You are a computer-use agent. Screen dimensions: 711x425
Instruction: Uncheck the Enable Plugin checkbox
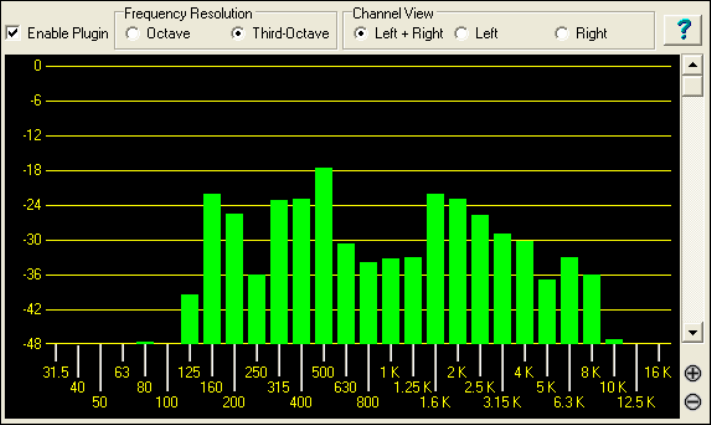click(x=13, y=33)
